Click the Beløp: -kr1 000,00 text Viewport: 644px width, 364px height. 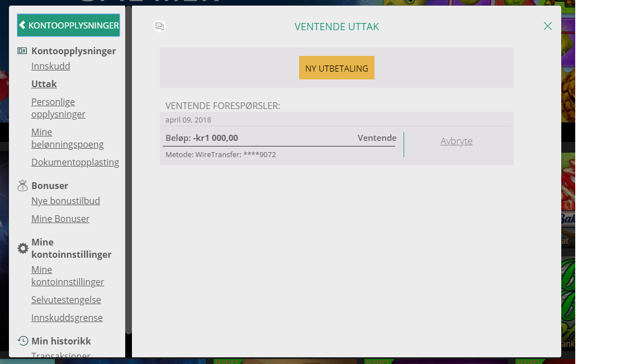[x=202, y=138]
